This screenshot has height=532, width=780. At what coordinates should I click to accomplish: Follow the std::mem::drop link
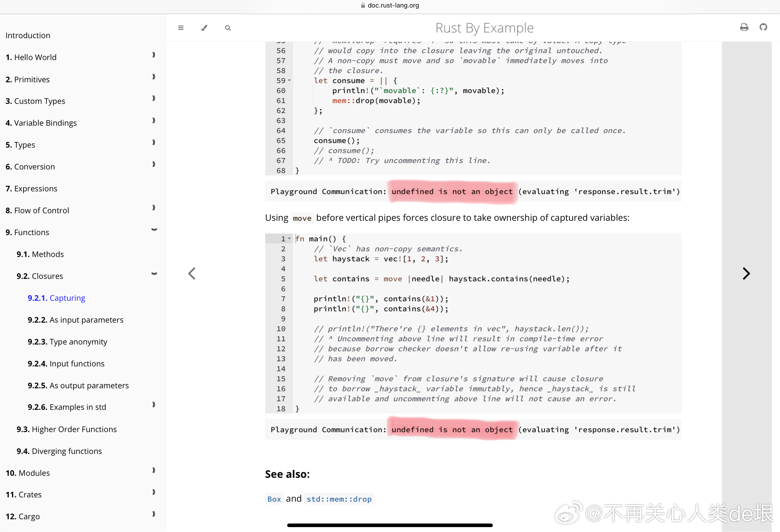[339, 499]
